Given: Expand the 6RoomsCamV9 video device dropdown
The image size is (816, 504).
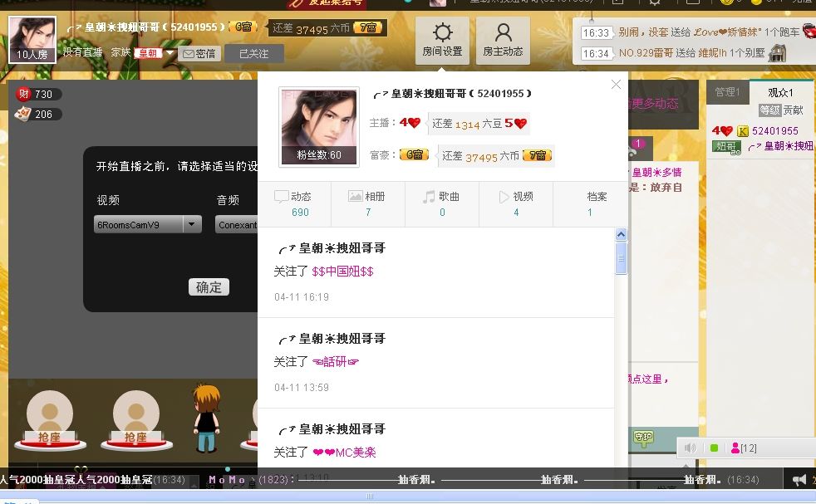Looking at the screenshot, I should click(x=192, y=224).
